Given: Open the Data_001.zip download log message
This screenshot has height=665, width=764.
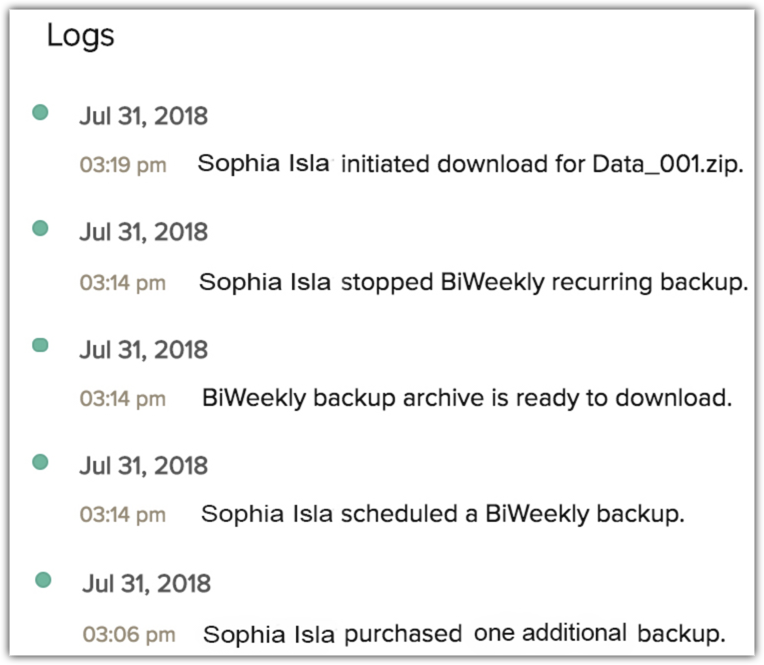Looking at the screenshot, I should 470,165.
